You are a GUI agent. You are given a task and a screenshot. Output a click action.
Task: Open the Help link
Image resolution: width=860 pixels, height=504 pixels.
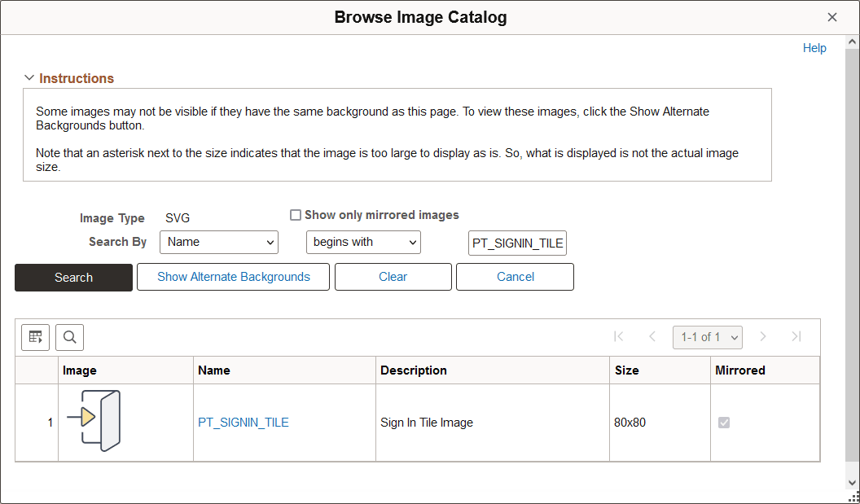click(x=814, y=47)
